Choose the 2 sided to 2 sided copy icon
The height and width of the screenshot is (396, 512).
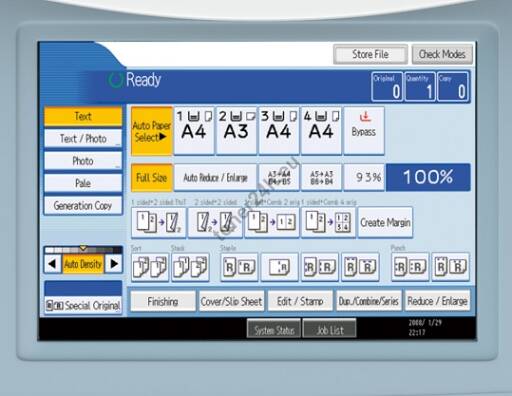(215, 222)
